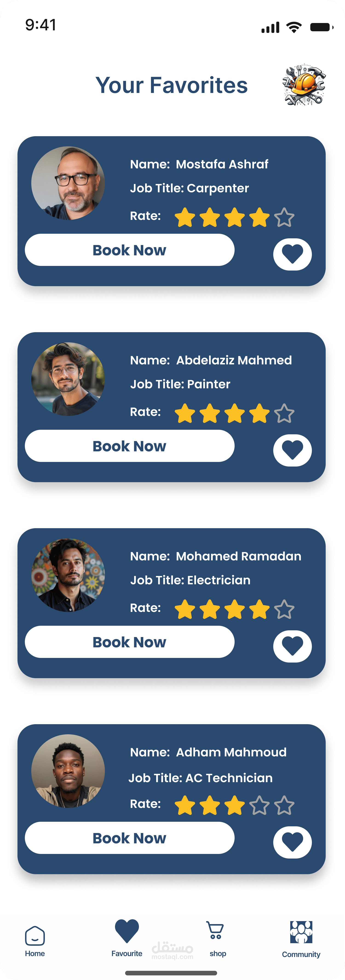Tap the tools and helmet app logo

coord(304,85)
